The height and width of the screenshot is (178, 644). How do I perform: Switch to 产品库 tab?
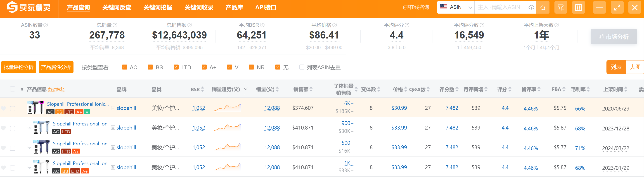click(234, 7)
